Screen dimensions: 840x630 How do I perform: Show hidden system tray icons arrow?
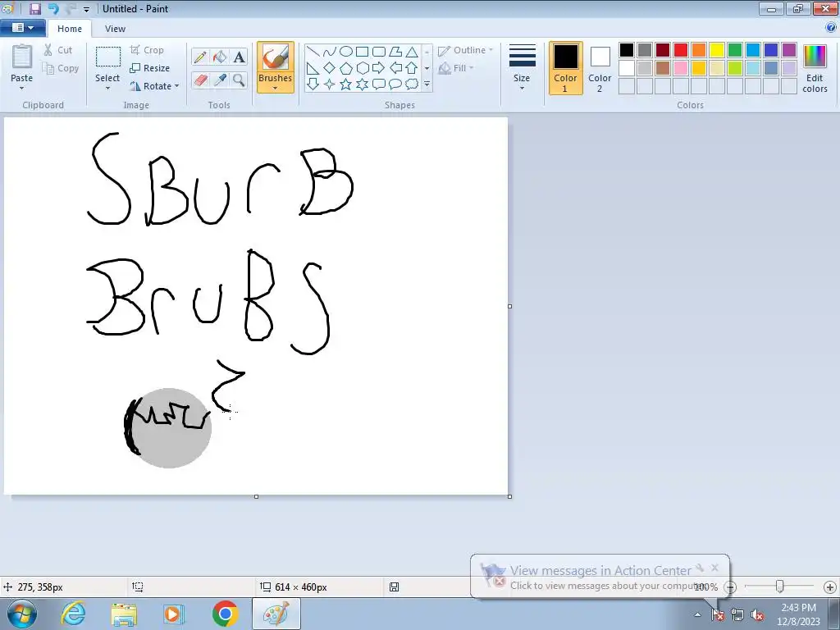697,614
